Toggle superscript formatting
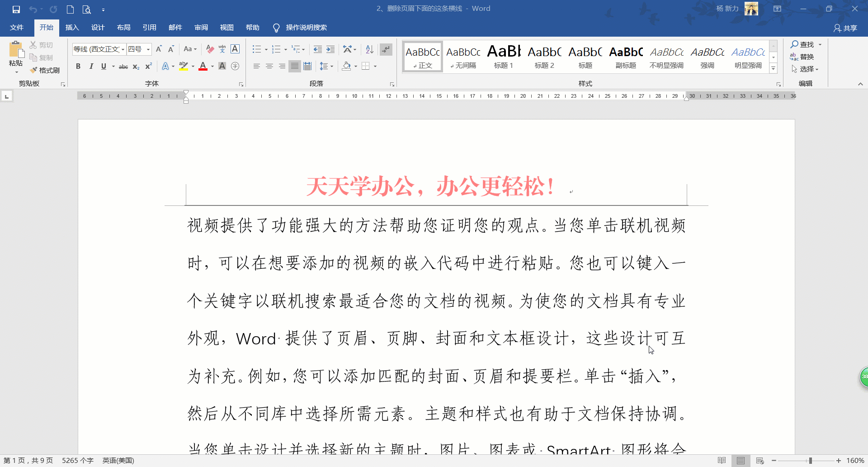This screenshot has width=868, height=467. tap(148, 66)
